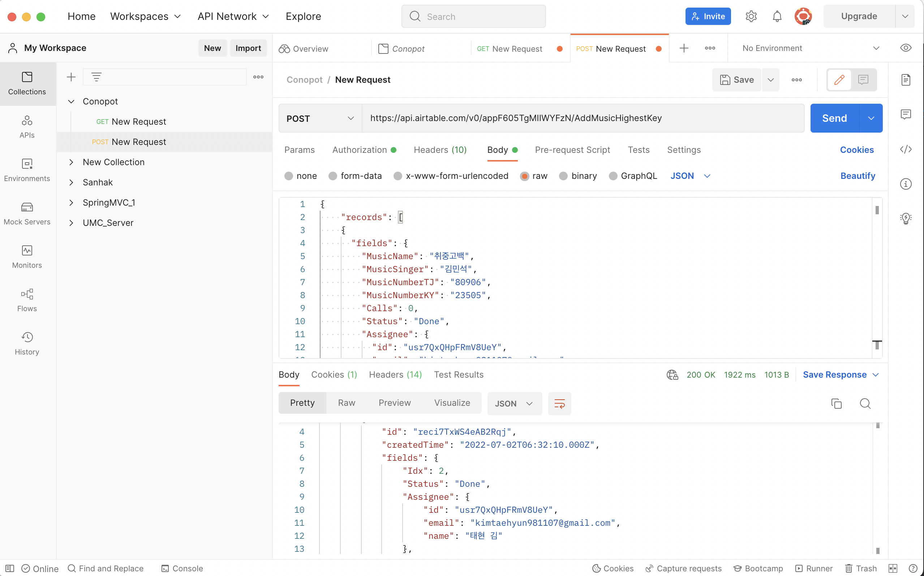Open the Flows sidebar panel
The height and width of the screenshot is (576, 924).
pos(27,300)
